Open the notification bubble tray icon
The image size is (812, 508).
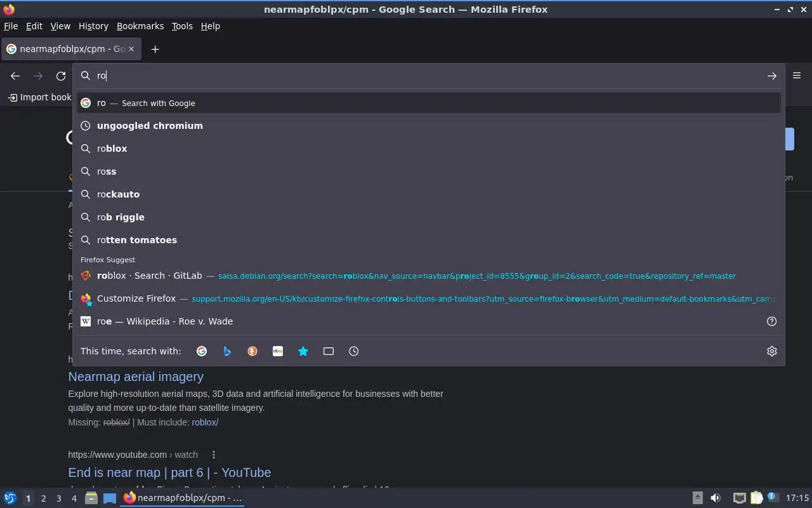click(773, 497)
